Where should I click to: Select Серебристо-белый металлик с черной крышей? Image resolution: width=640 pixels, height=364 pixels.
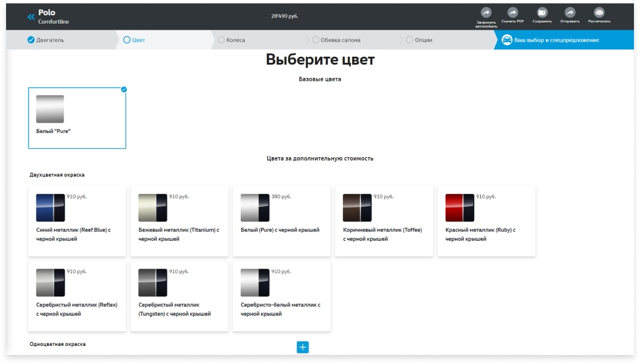[282, 296]
